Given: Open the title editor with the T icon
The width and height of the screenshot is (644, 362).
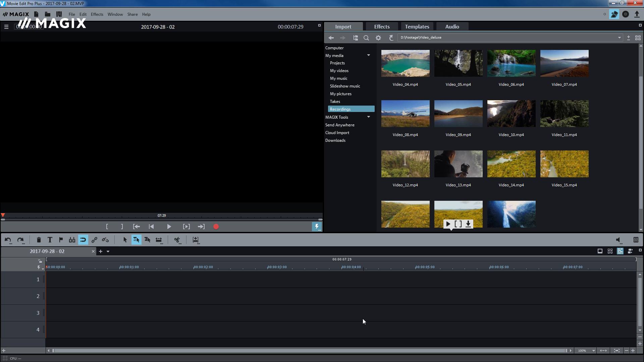Looking at the screenshot, I should 50,240.
